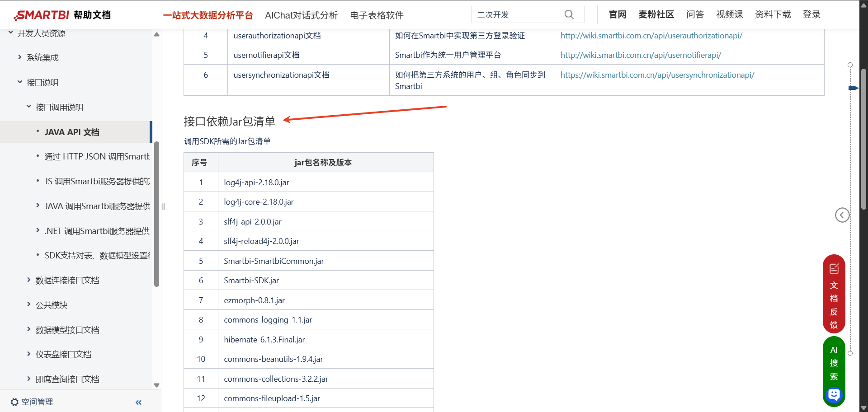This screenshot has height=412, width=868.
Task: Open the green AI search button
Action: pos(834,371)
